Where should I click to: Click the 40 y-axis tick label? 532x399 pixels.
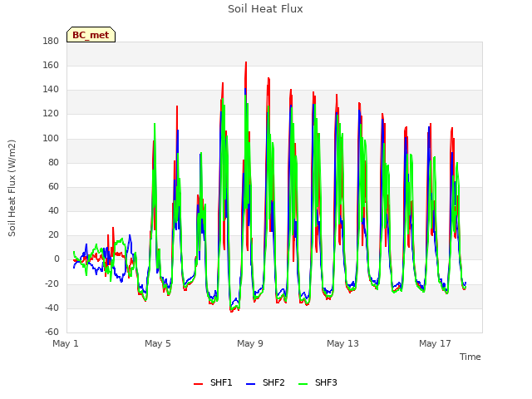pyautogui.click(x=53, y=210)
